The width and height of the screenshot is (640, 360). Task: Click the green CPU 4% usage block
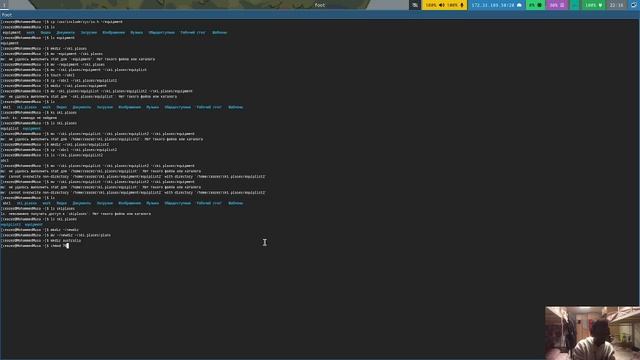(535, 5)
